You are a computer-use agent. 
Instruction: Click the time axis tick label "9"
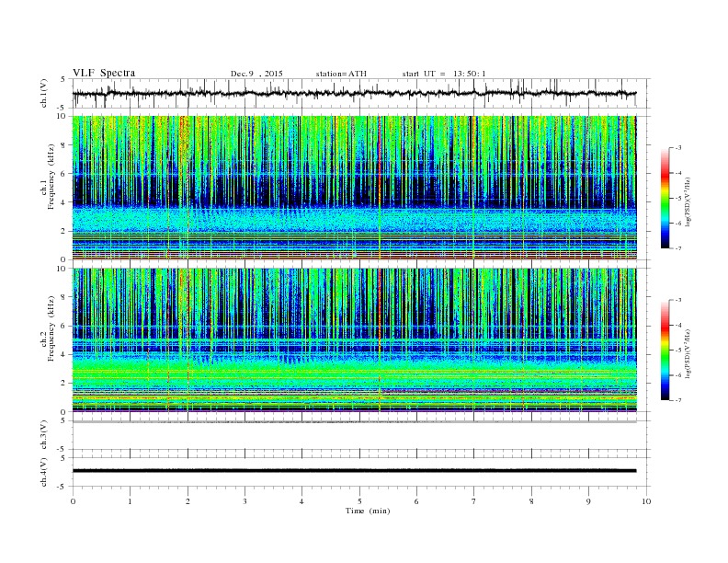[x=588, y=501]
